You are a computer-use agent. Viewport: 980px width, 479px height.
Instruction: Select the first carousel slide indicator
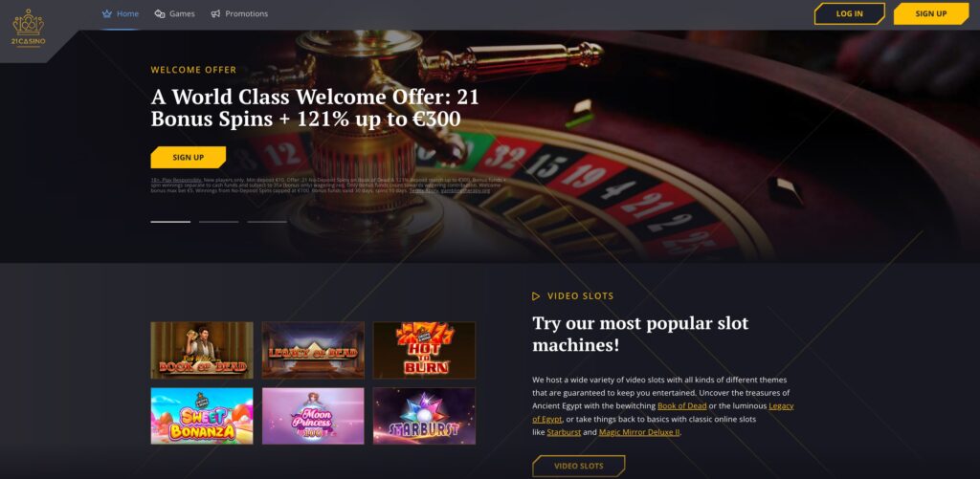coord(170,222)
